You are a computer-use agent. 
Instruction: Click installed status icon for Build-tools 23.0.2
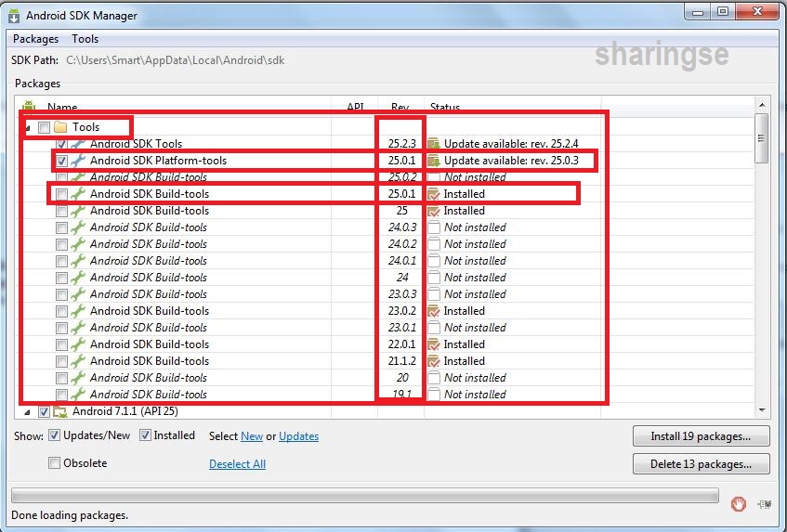coord(434,311)
